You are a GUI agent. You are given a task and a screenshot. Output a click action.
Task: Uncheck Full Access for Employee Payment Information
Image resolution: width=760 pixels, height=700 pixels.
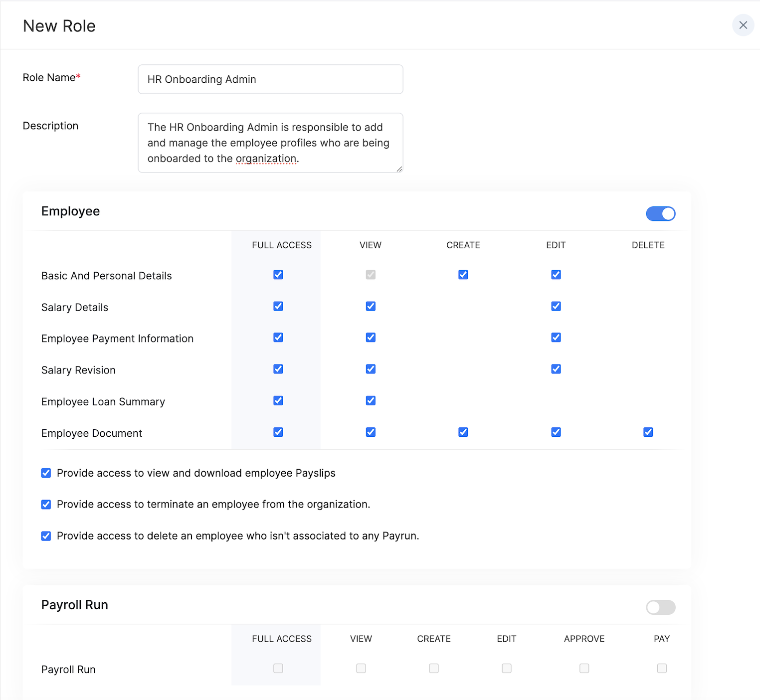[278, 337]
